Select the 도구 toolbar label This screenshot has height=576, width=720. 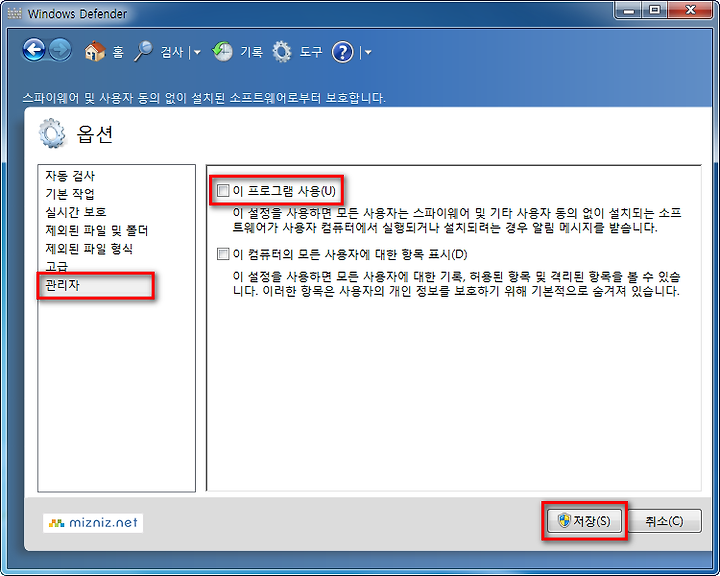coord(311,52)
